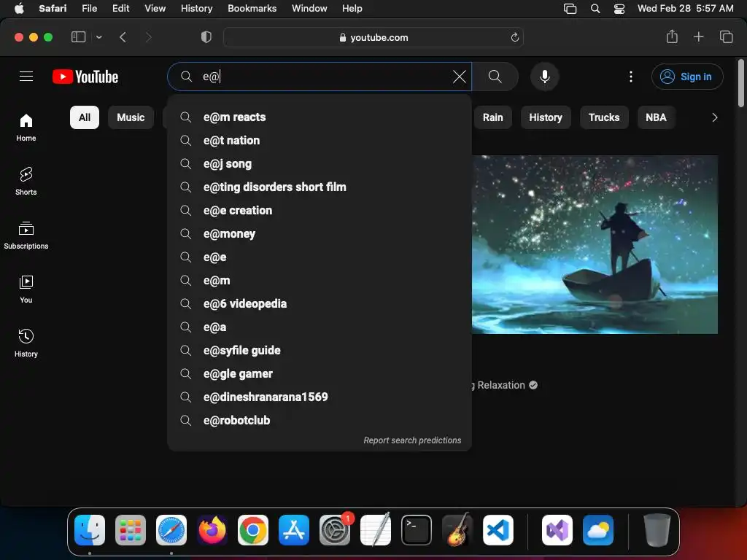The width and height of the screenshot is (747, 560).
Task: Toggle the Safari sidebar
Action: [78, 36]
